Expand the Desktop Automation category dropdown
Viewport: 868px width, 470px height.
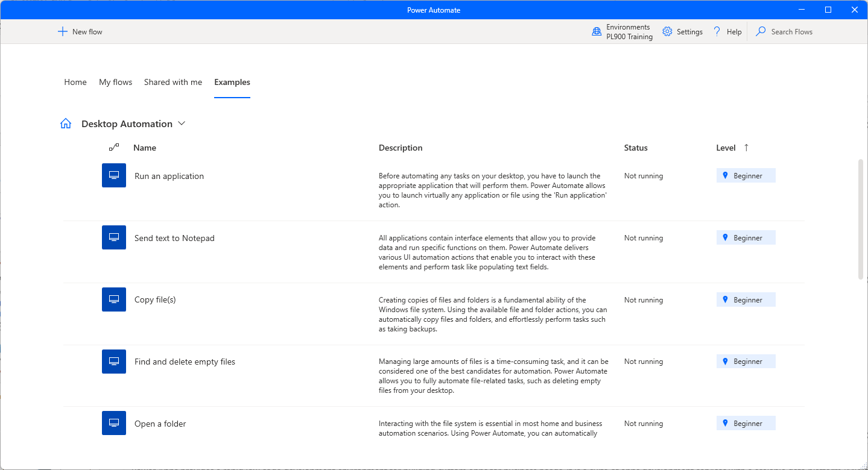[182, 124]
